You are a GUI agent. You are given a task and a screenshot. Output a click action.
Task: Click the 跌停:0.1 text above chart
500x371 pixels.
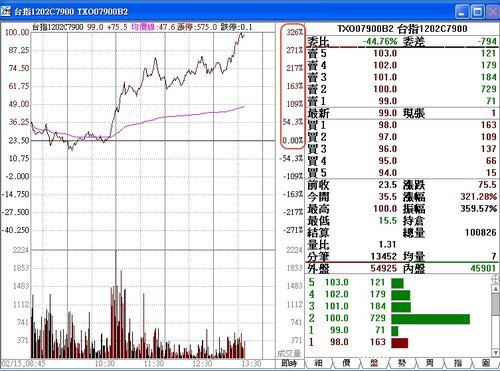click(236, 27)
